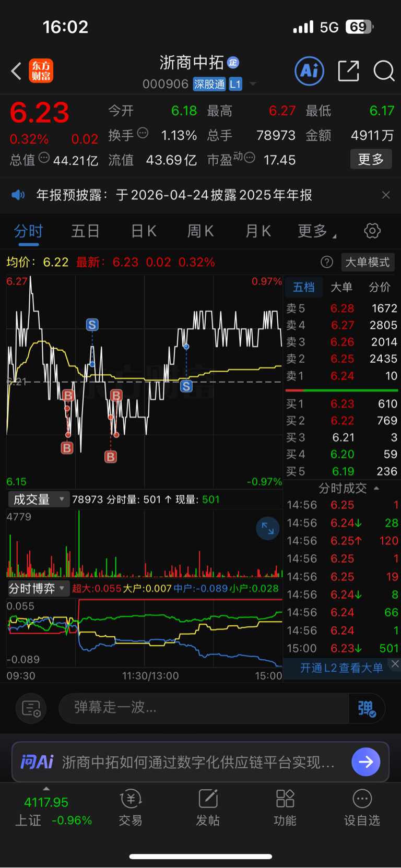Tap the question mark help icon
The height and width of the screenshot is (868, 401).
(327, 262)
